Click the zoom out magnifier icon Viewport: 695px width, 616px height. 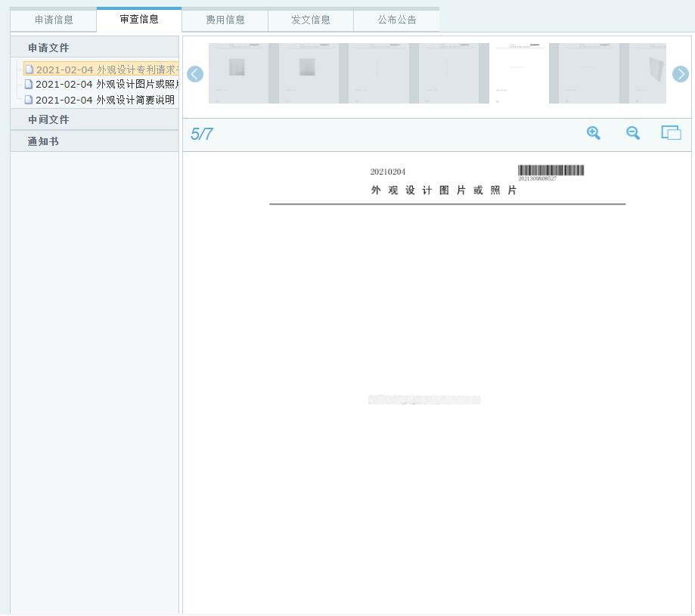[633, 133]
